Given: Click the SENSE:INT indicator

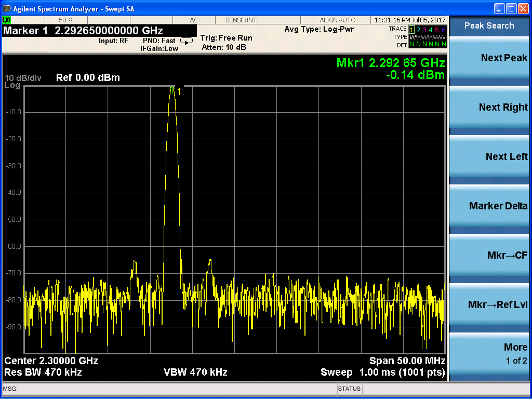Looking at the screenshot, I should tap(241, 20).
